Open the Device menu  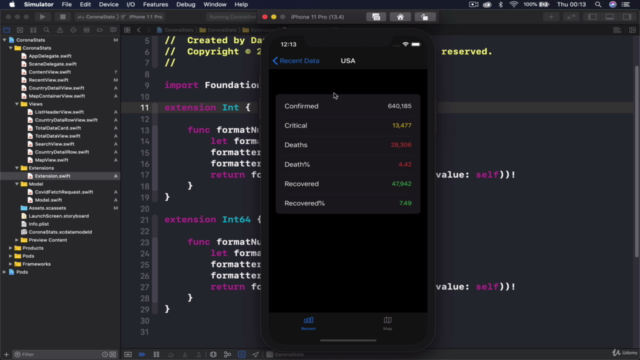(109, 4)
